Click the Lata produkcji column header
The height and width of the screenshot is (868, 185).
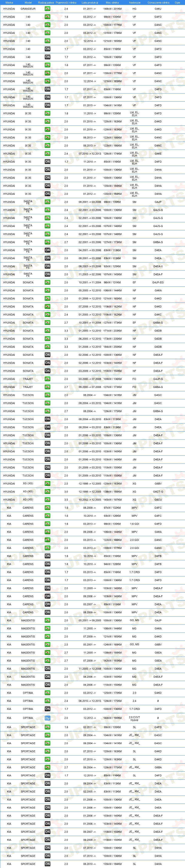click(x=90, y=3)
